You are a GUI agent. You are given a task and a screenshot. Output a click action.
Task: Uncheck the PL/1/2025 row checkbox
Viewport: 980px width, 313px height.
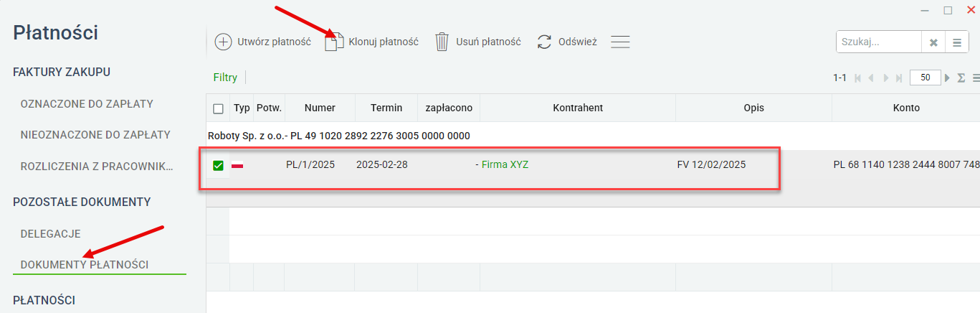[219, 165]
